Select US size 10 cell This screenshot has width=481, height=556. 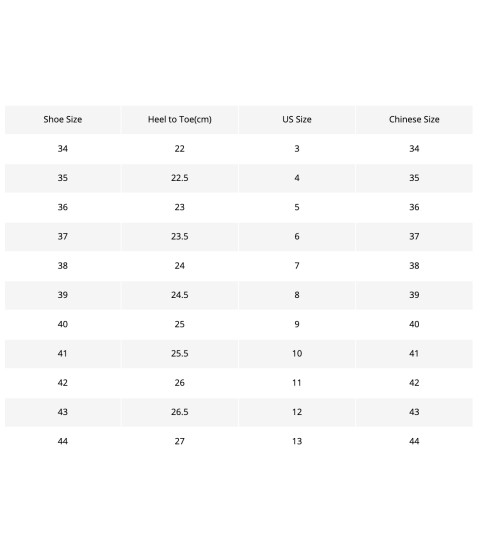(x=297, y=354)
